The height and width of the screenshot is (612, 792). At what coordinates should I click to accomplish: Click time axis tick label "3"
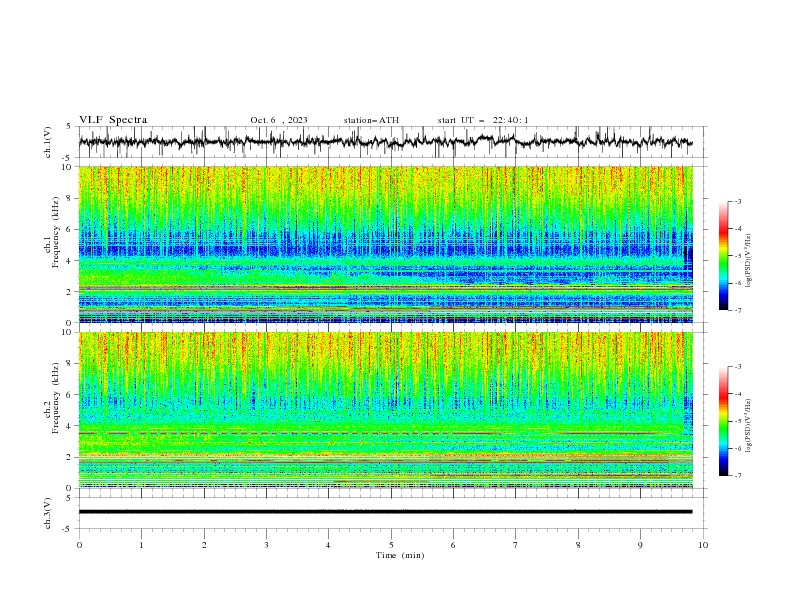click(266, 545)
